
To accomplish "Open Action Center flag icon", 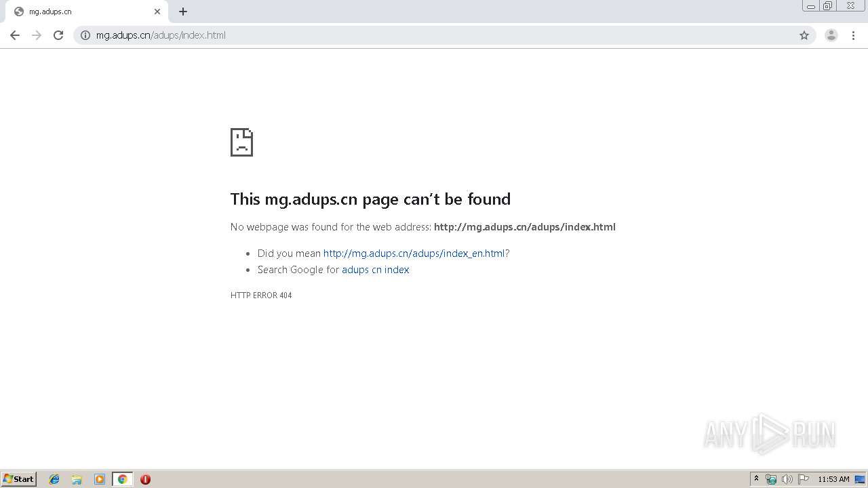I will pos(804,479).
